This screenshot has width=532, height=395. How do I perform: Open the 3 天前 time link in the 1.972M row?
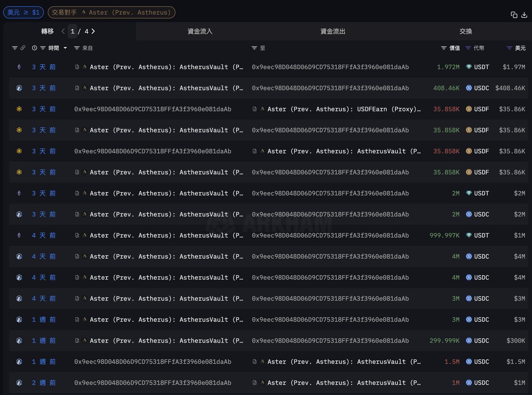(44, 67)
